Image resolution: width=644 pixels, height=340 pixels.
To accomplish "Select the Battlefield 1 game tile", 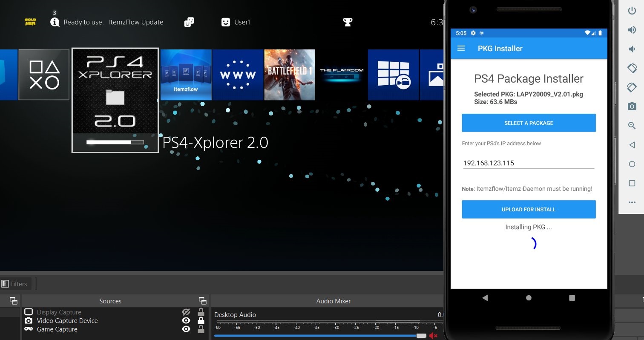I will (290, 75).
